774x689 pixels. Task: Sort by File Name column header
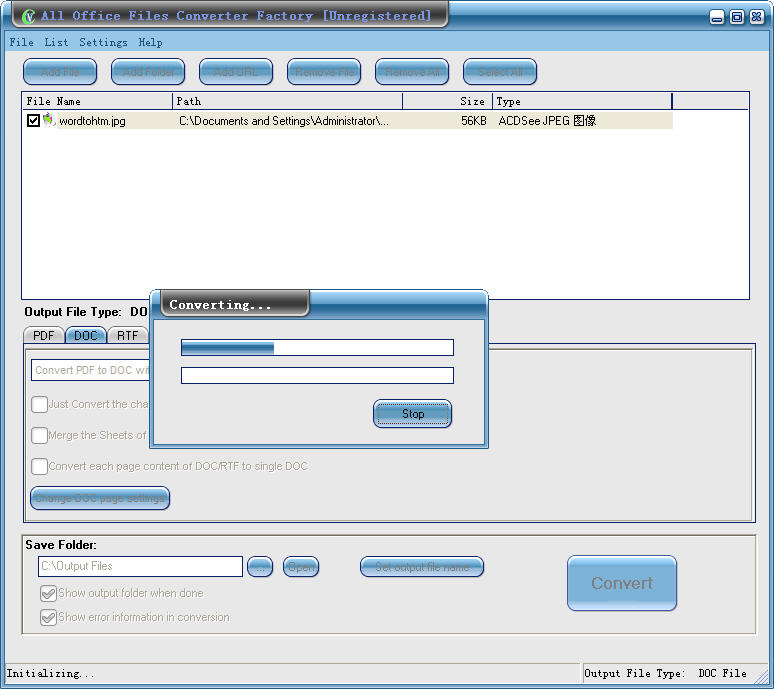(x=98, y=101)
